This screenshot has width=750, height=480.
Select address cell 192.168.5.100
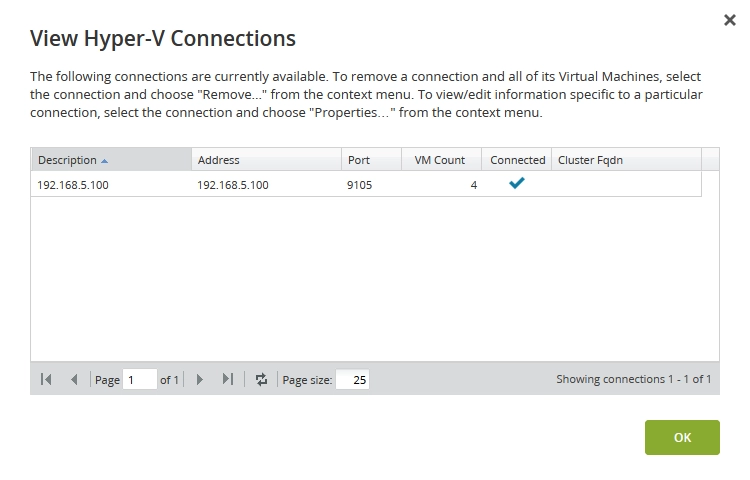pyautogui.click(x=233, y=185)
